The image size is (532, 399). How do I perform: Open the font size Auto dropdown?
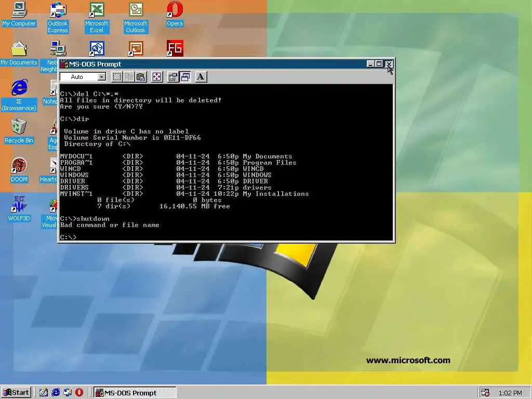click(x=101, y=77)
